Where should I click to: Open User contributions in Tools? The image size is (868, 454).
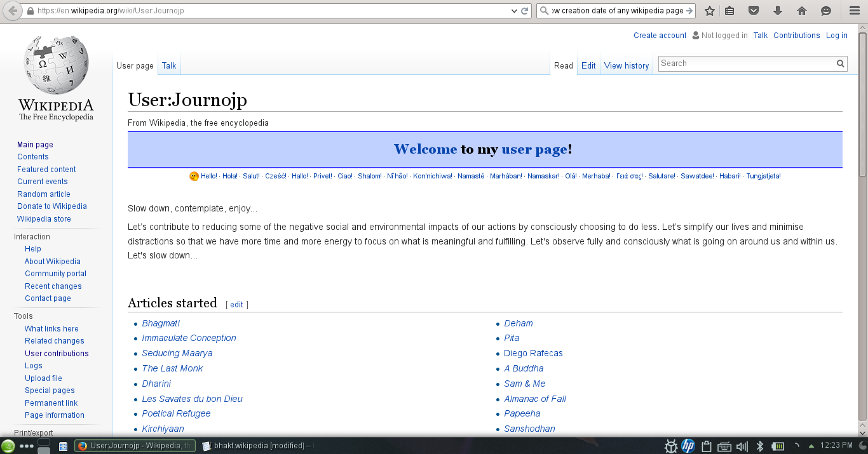point(57,354)
